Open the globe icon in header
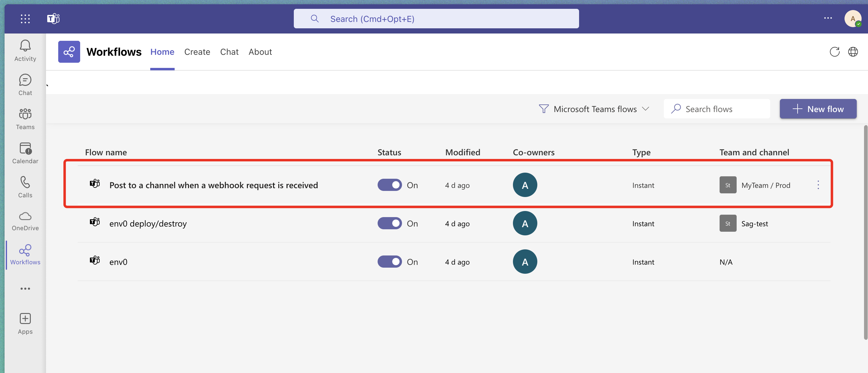The image size is (868, 373). 853,52
